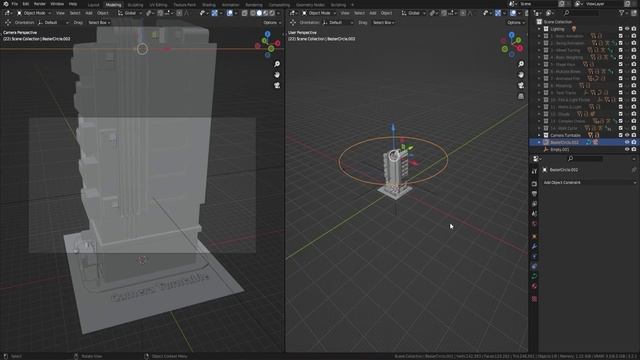This screenshot has height=360, width=640.
Task: Open the Render menu
Action: pos(40,4)
